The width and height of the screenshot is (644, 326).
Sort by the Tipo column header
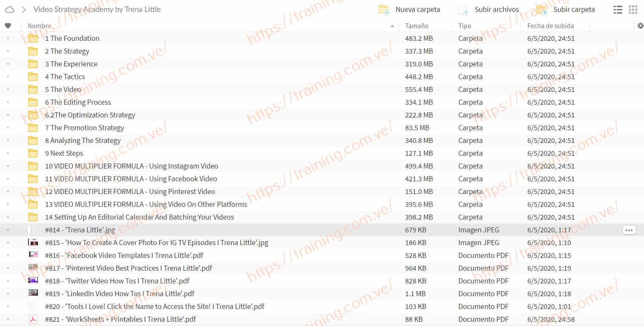464,26
